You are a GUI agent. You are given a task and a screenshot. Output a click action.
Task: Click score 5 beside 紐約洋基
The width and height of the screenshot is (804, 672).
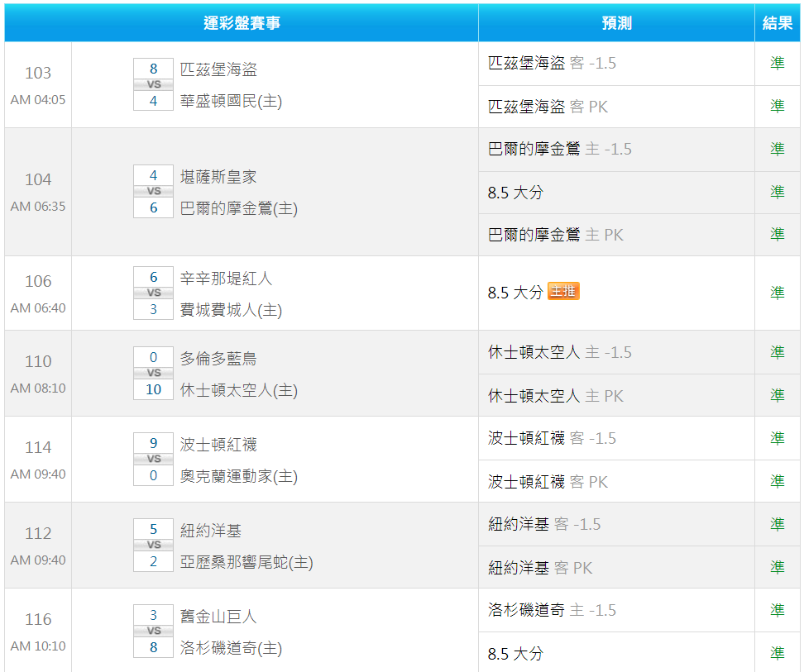(153, 529)
